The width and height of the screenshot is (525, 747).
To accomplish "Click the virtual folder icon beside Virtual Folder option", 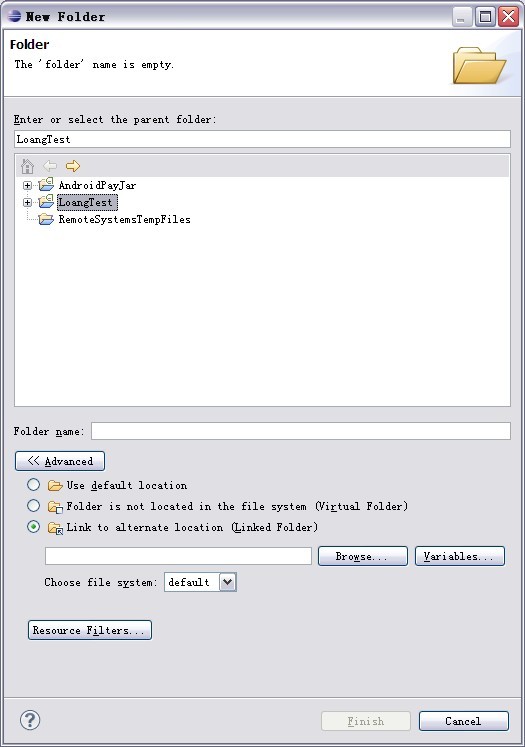I will click(55, 507).
